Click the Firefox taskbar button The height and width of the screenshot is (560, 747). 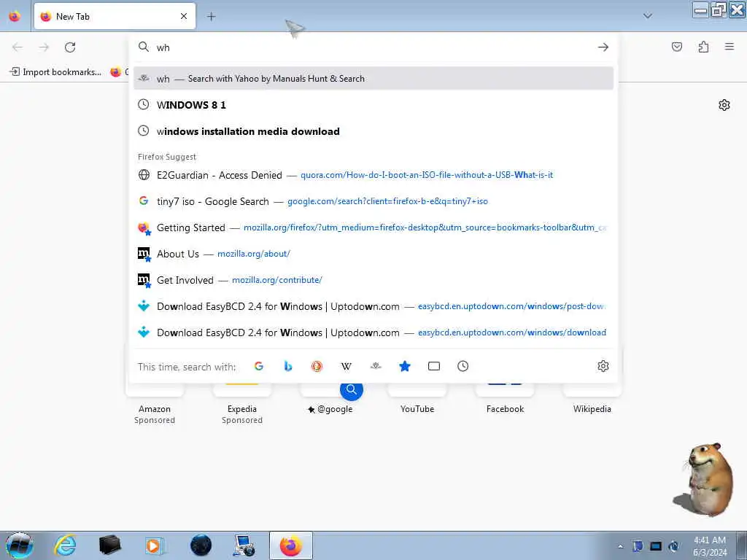click(x=291, y=545)
